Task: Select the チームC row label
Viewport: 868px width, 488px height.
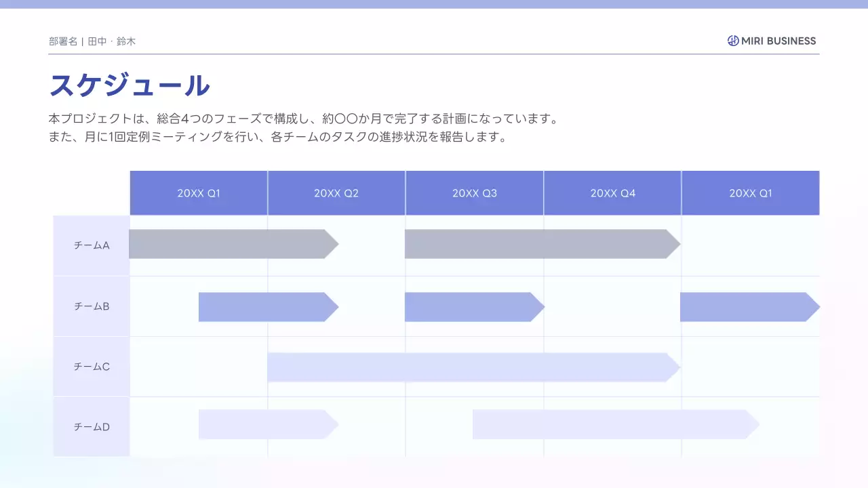Action: 92,366
